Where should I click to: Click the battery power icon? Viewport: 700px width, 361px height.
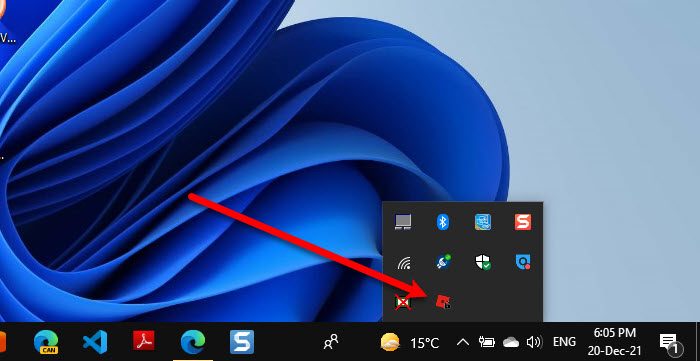click(x=487, y=342)
